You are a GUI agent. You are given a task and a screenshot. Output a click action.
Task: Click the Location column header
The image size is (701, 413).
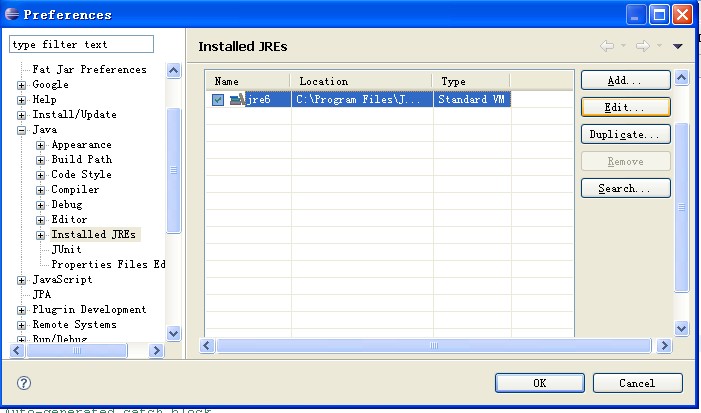(360, 81)
